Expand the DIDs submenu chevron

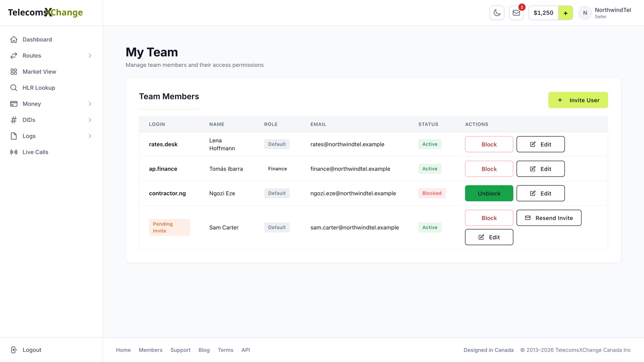pyautogui.click(x=90, y=120)
